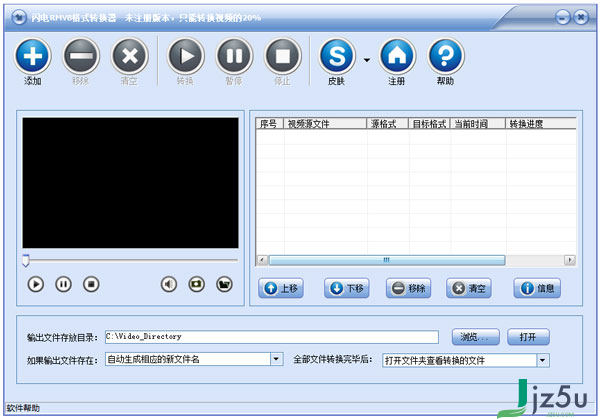Open the 皮肤 (skin) S icon
Image resolution: width=600 pixels, height=419 pixels.
(337, 56)
